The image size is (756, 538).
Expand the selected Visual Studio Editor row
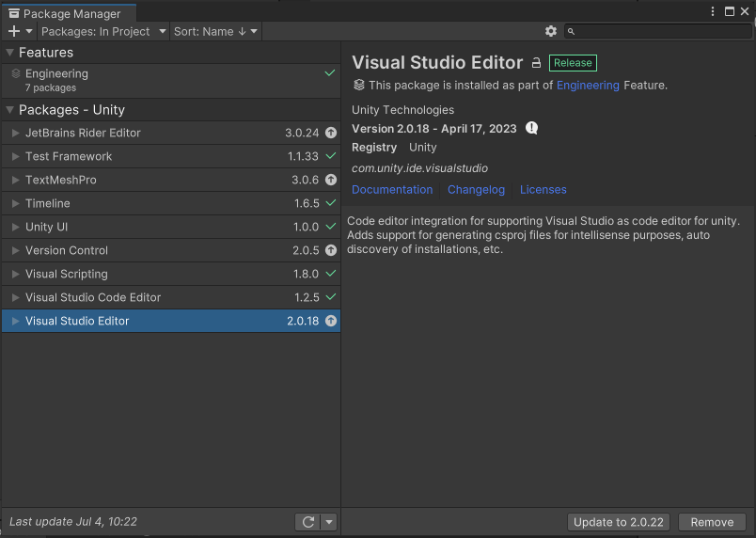pos(15,321)
